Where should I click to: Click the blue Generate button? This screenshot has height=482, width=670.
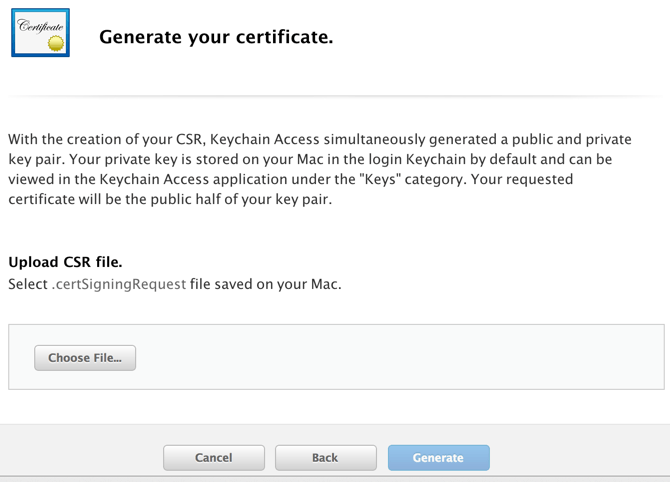[x=439, y=458]
